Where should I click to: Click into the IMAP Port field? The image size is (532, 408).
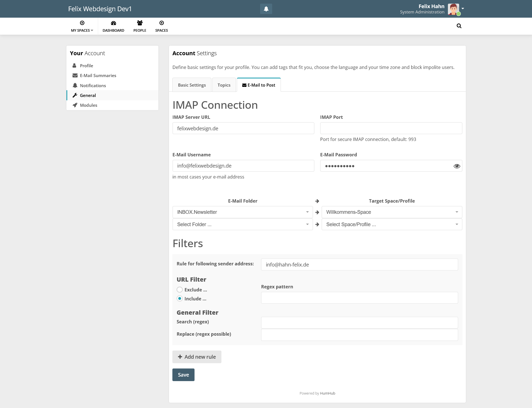click(x=391, y=128)
